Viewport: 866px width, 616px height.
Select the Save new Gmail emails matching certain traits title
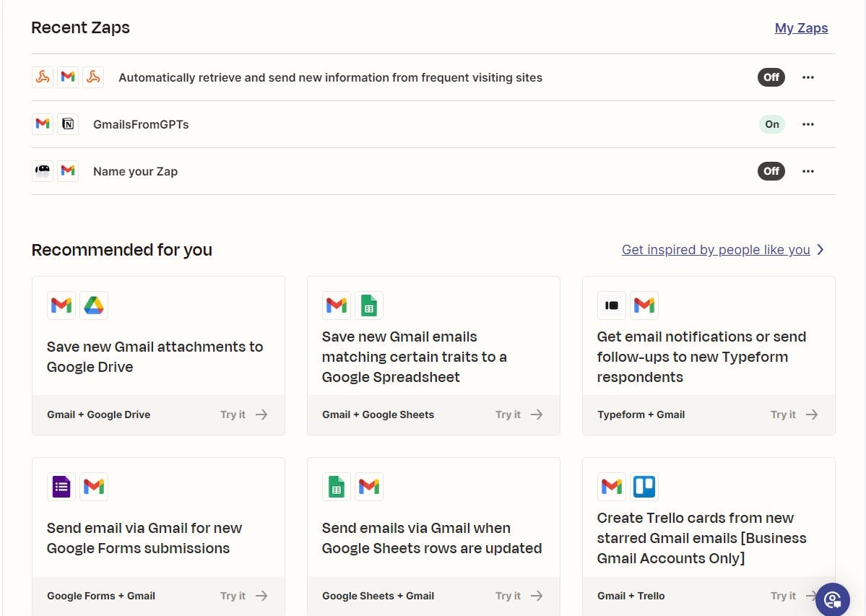[x=415, y=357]
